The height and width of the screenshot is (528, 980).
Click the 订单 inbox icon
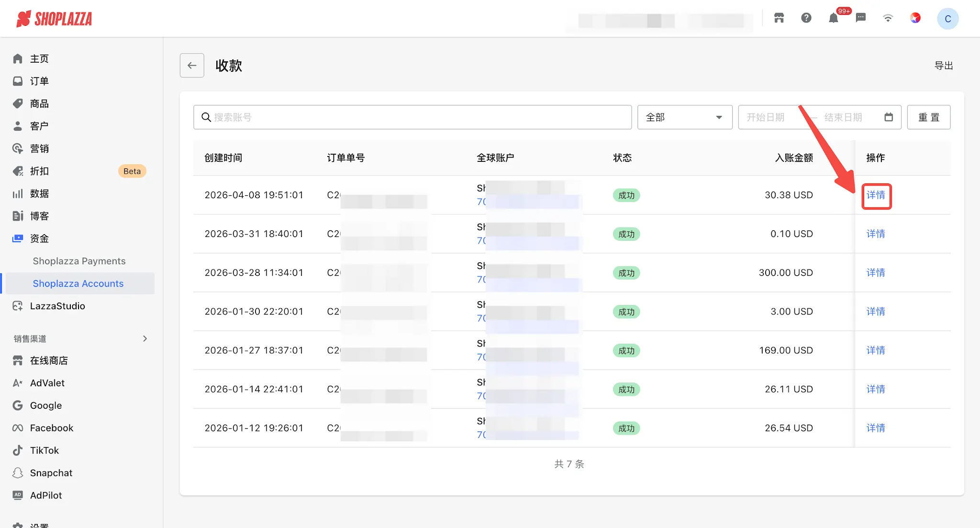point(18,81)
